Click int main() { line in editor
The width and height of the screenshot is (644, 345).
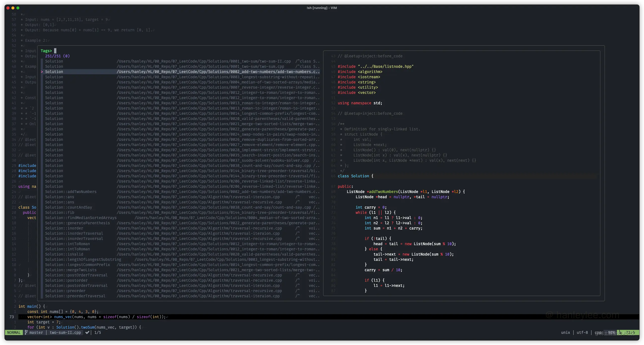click(x=32, y=307)
